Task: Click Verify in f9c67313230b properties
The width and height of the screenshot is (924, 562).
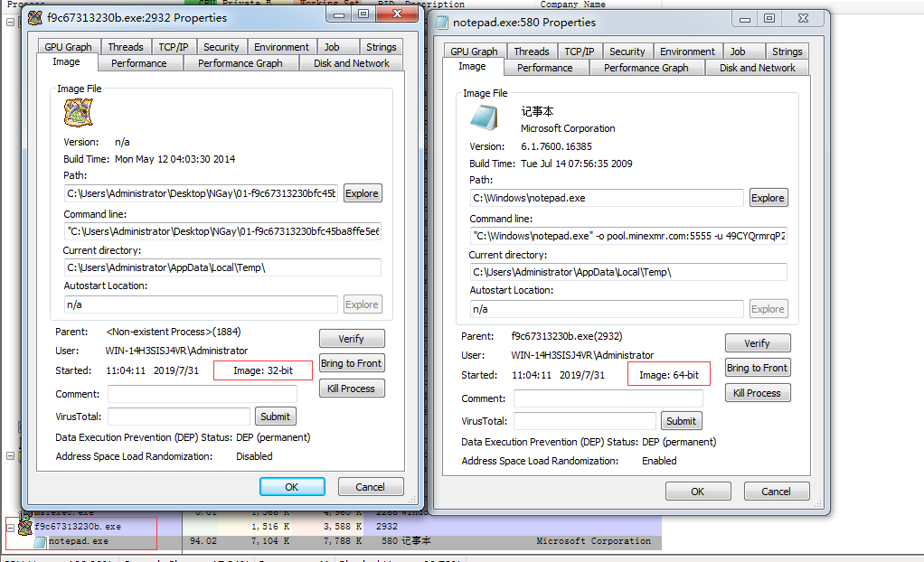Action: (352, 339)
